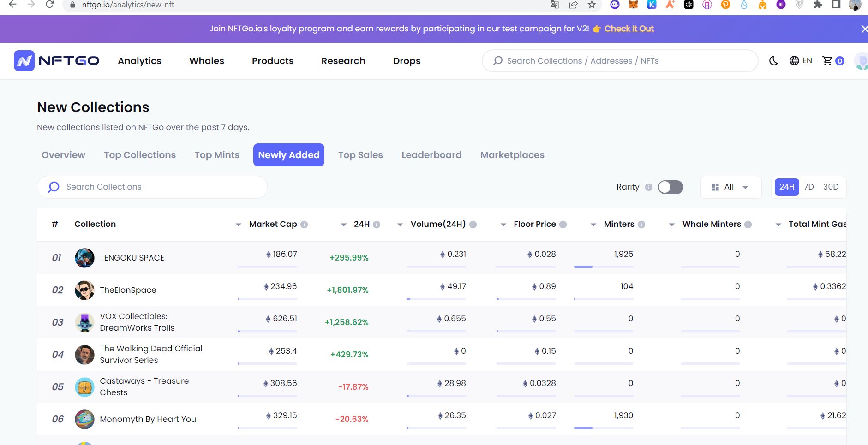Switch to the Overview tab
Image resolution: width=868 pixels, height=445 pixels.
click(63, 155)
